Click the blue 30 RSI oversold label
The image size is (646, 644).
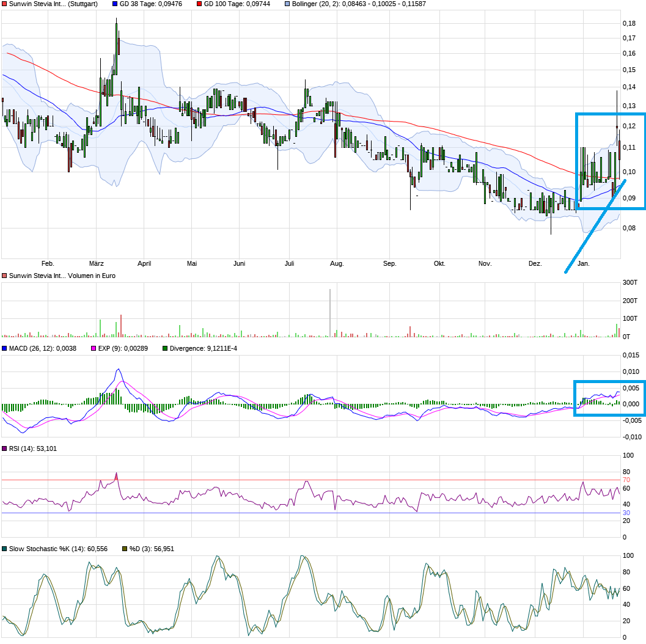[626, 513]
